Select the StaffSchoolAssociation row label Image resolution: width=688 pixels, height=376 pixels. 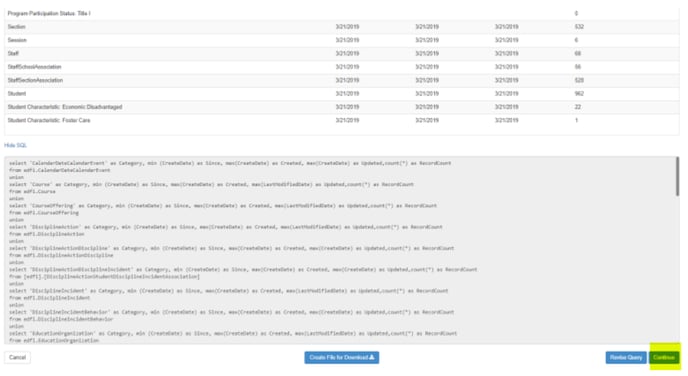[x=34, y=67]
